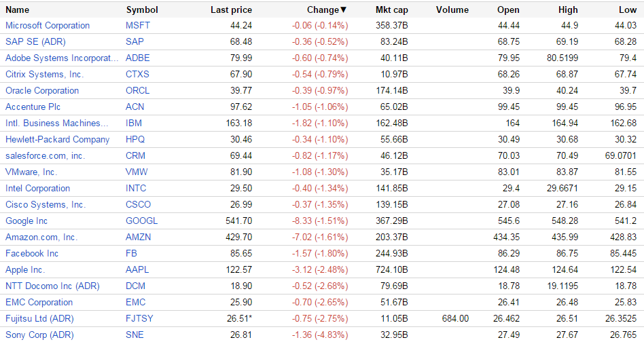Sort table by Symbol header
Image resolution: width=644 pixels, height=342 pixels.
tap(142, 10)
